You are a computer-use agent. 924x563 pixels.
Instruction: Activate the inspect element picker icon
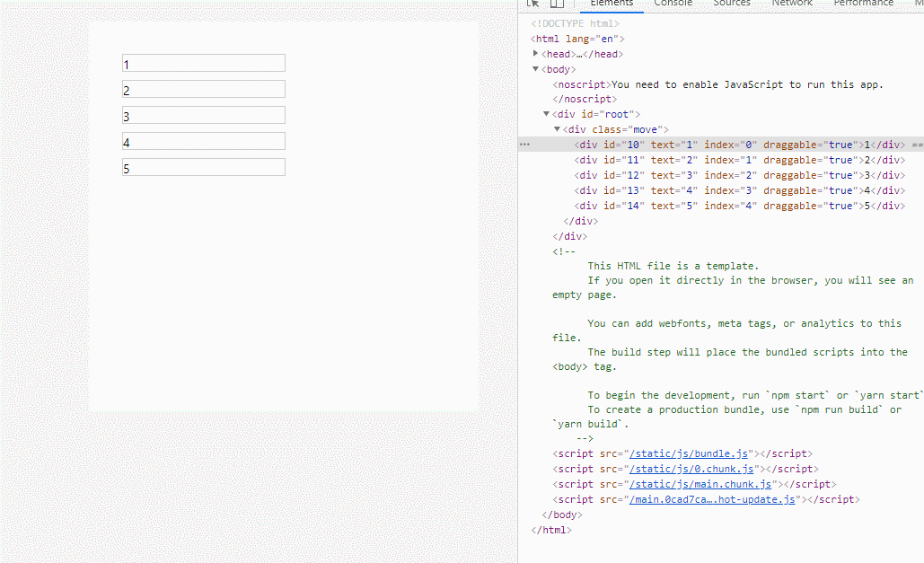(x=532, y=3)
